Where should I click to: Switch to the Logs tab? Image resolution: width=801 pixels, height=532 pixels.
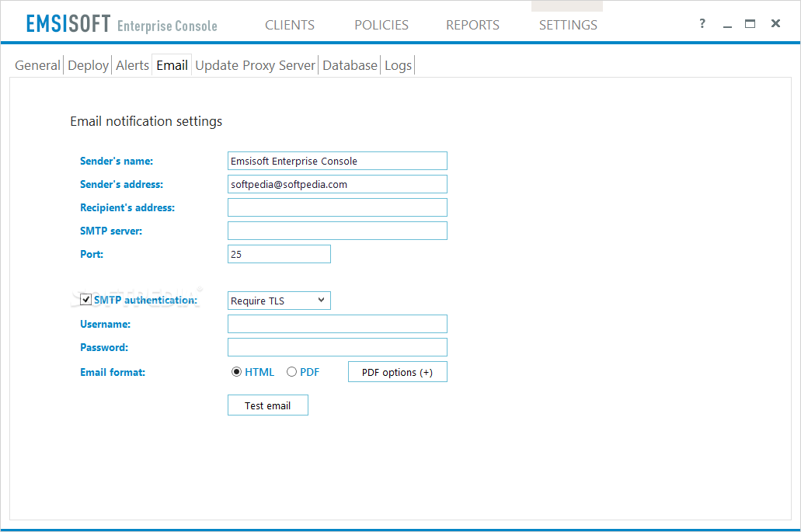tap(398, 65)
